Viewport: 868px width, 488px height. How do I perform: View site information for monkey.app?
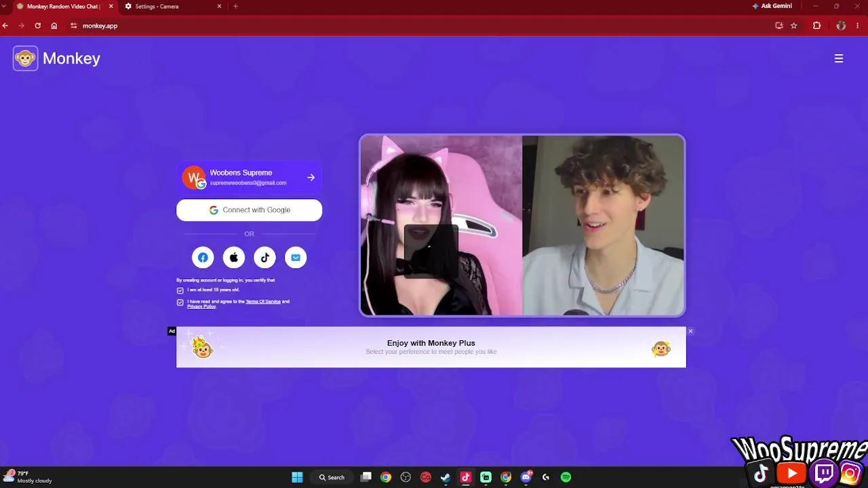(x=74, y=26)
